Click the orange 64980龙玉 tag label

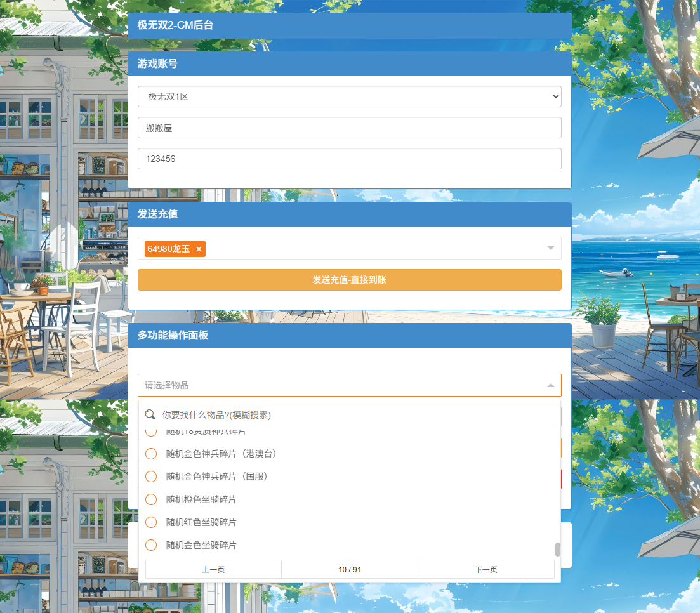click(x=169, y=249)
